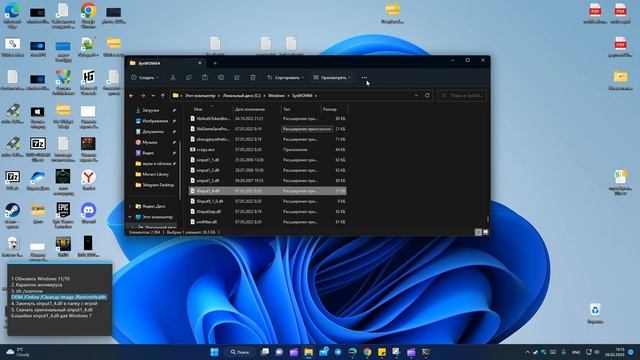Screen dimensions: 640x360
Task: Go back with the left arrow button
Action: [131, 96]
